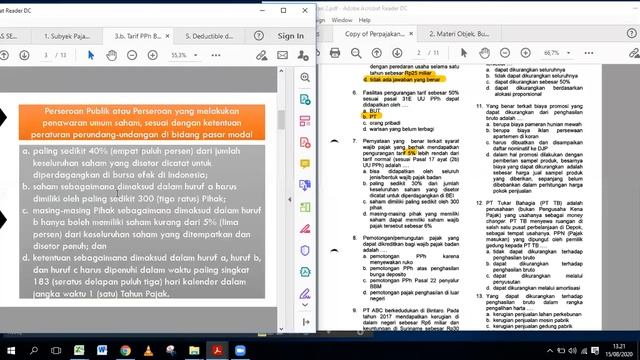Open Export PDF tool in side pane

click(x=305, y=99)
